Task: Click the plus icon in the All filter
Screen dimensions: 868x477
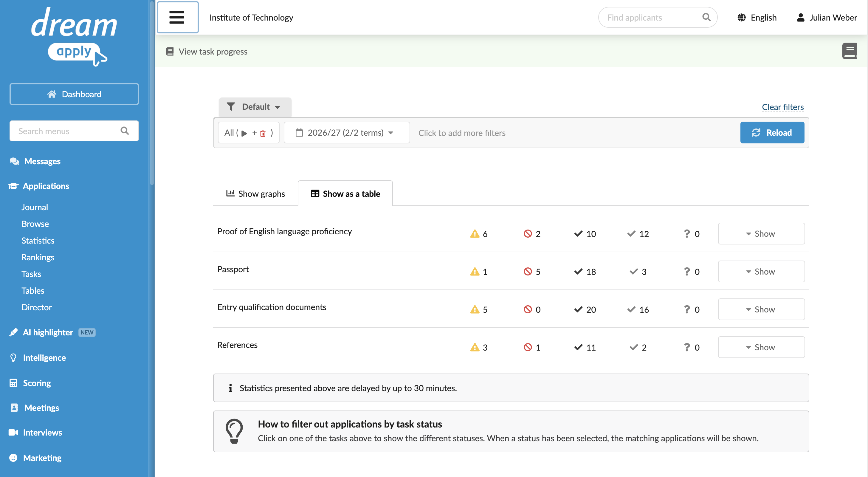Action: (254, 133)
